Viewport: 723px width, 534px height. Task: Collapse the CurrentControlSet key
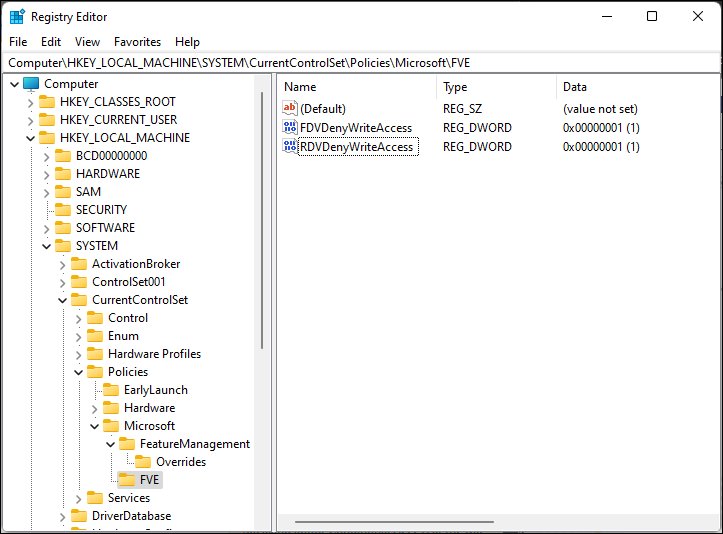pyautogui.click(x=63, y=300)
